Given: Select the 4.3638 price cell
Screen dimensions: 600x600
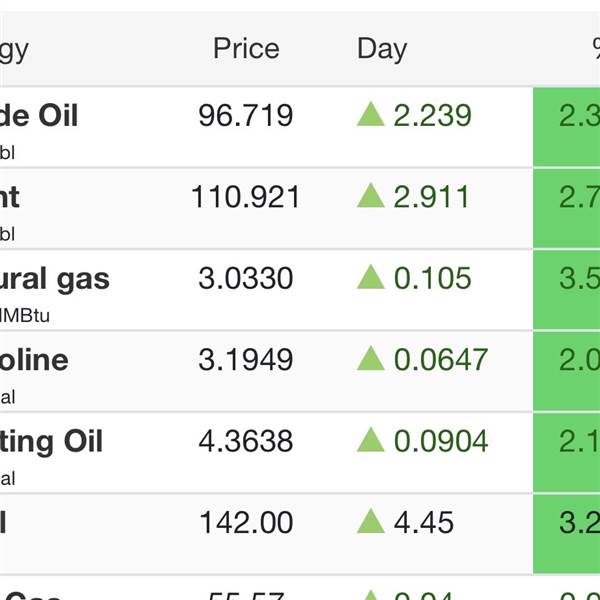Looking at the screenshot, I should [246, 441].
